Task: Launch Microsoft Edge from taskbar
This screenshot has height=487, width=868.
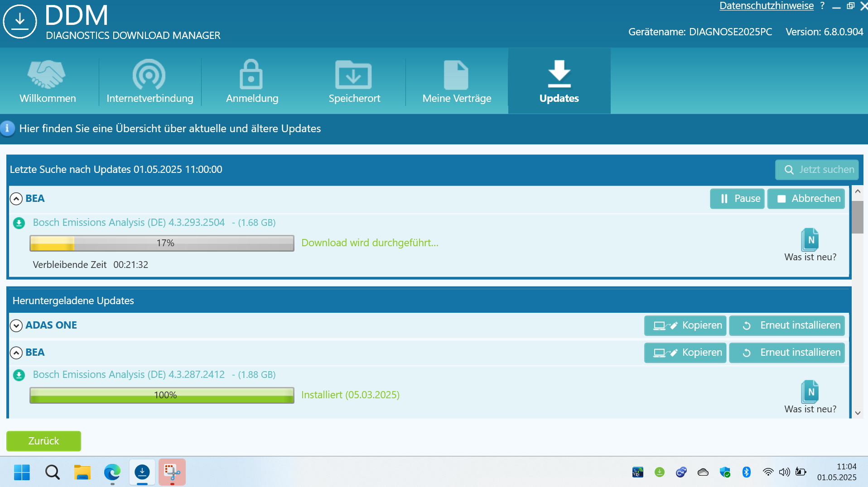Action: point(112,472)
